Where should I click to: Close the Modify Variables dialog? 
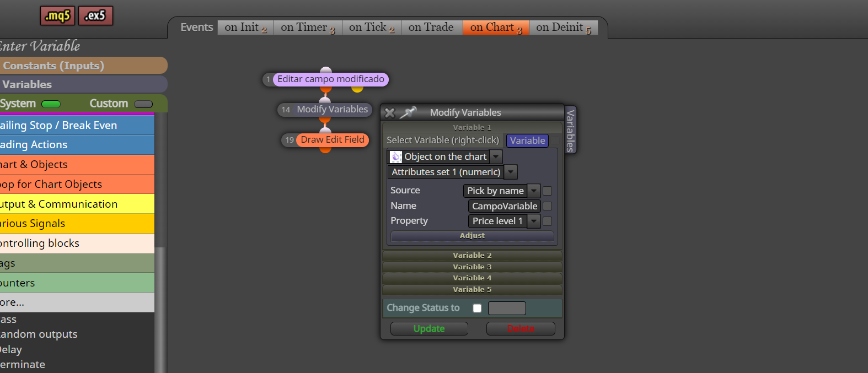[390, 113]
